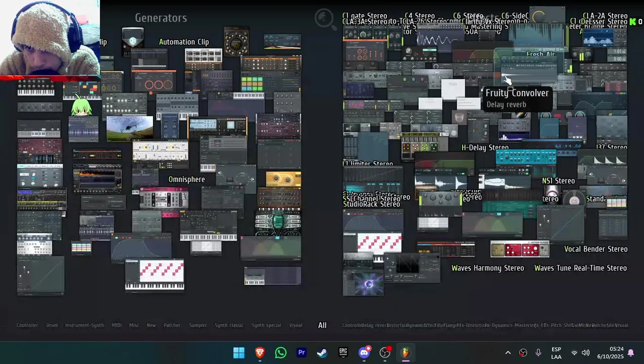Select the generators Visual category

click(x=295, y=325)
